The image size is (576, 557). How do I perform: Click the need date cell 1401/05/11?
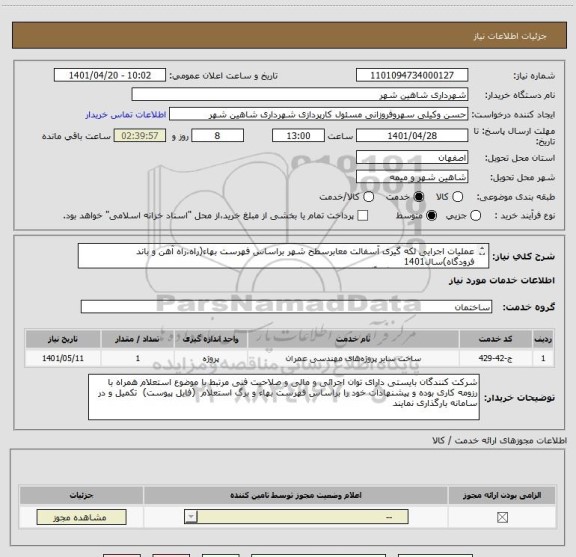(63, 358)
